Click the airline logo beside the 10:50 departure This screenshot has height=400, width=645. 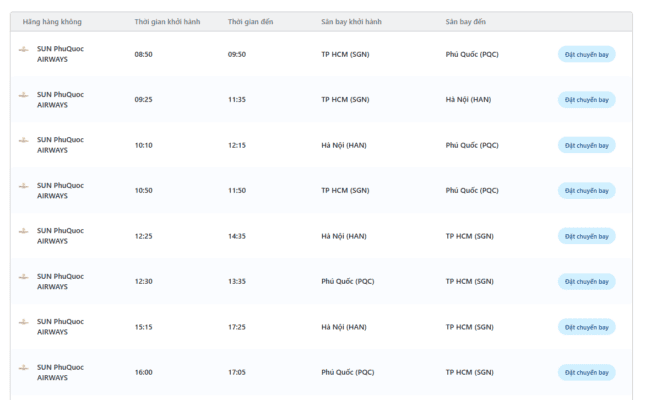tap(23, 186)
